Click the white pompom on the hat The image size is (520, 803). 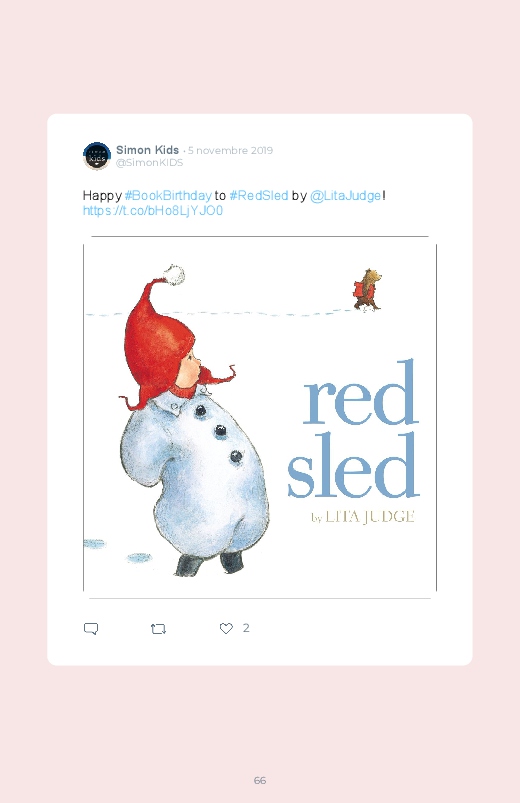coord(174,275)
